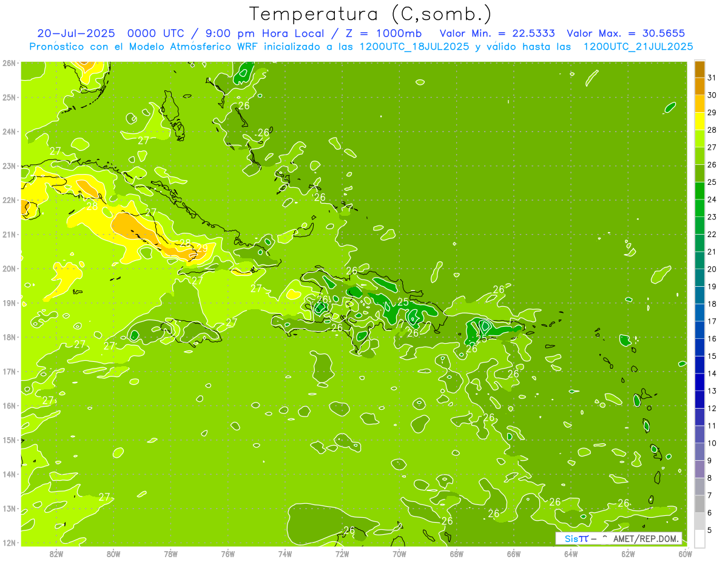Click the 60W longitude axis label
Viewport: 728px width, 562px height.
(x=686, y=554)
